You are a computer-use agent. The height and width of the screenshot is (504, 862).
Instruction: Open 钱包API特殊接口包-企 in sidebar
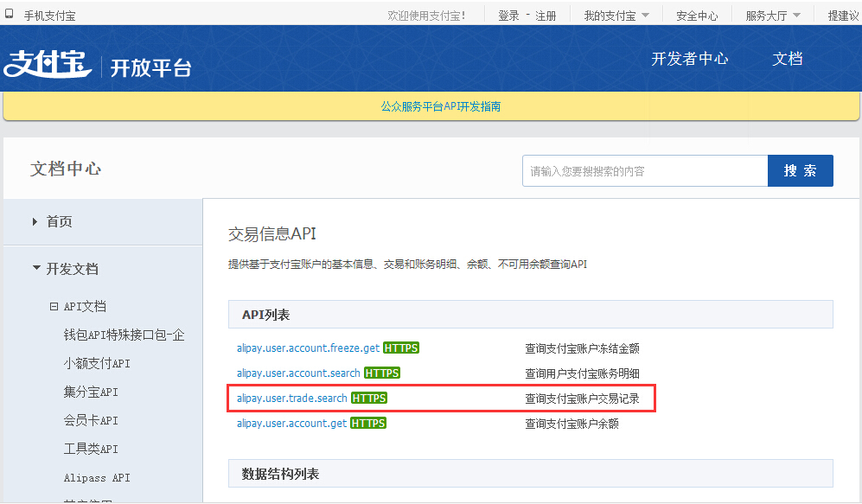[x=125, y=335]
